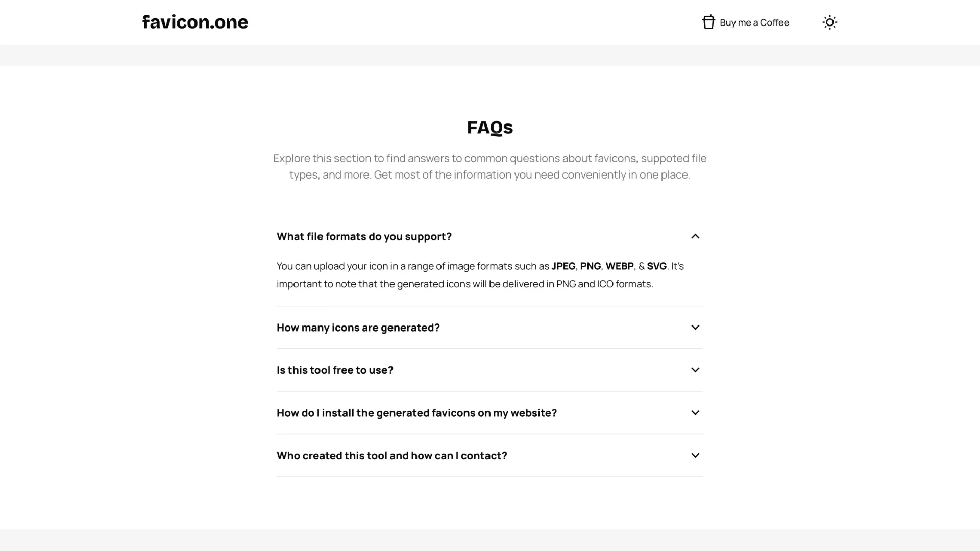Click the bold "WEBP" format text
The image size is (980, 551).
pos(619,266)
